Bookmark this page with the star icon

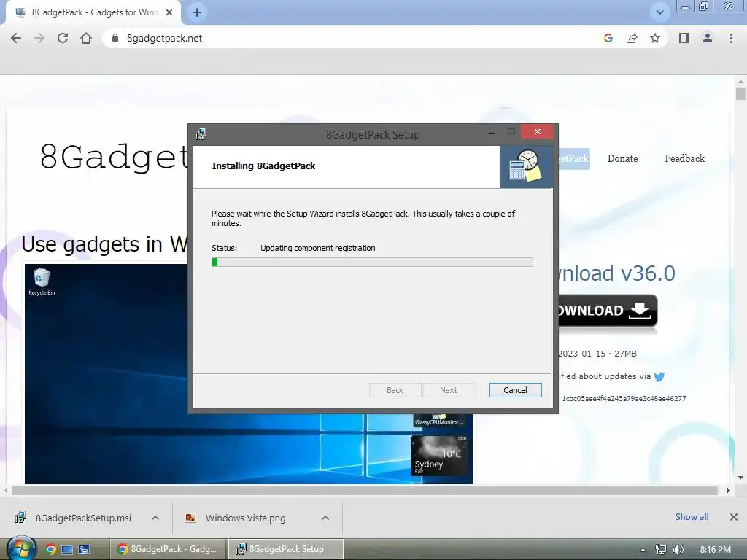(x=655, y=38)
